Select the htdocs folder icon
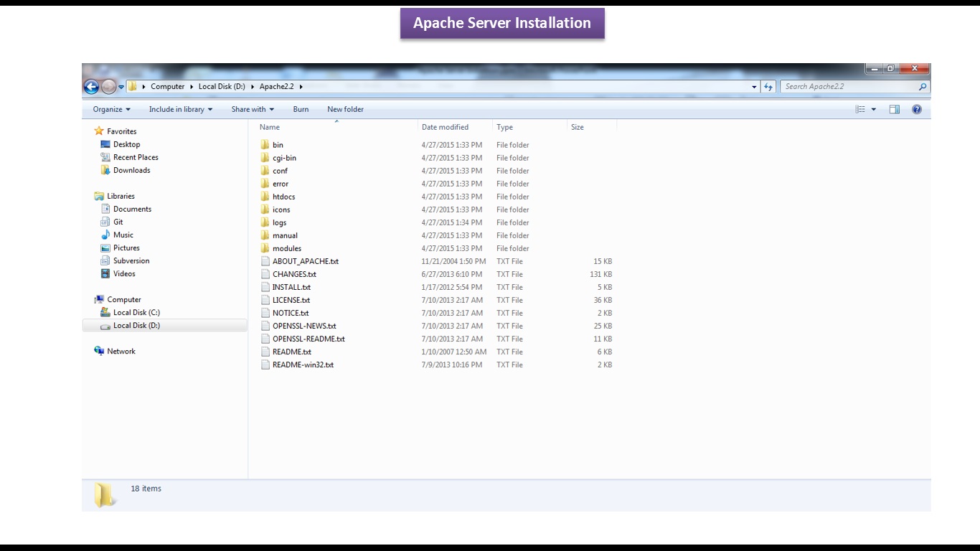 265,197
